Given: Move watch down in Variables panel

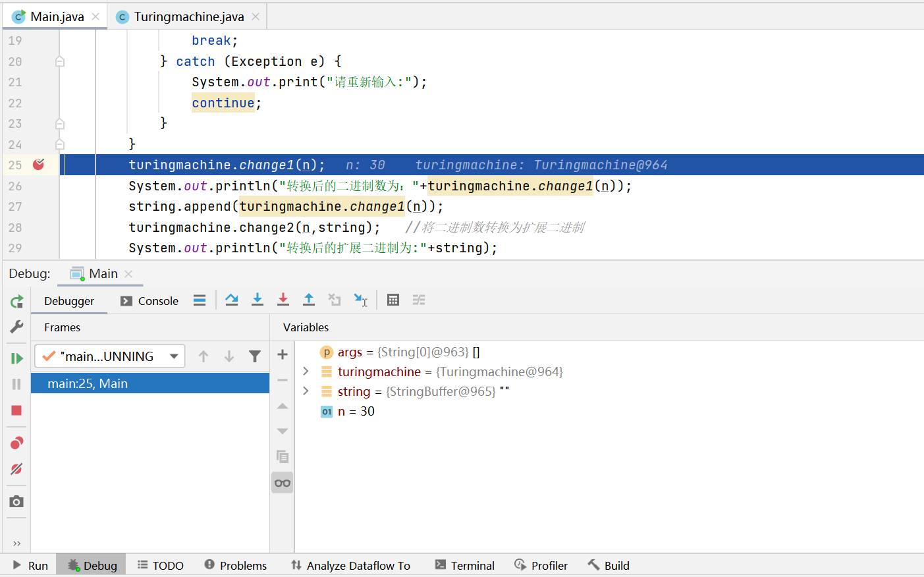Looking at the screenshot, I should [x=283, y=431].
